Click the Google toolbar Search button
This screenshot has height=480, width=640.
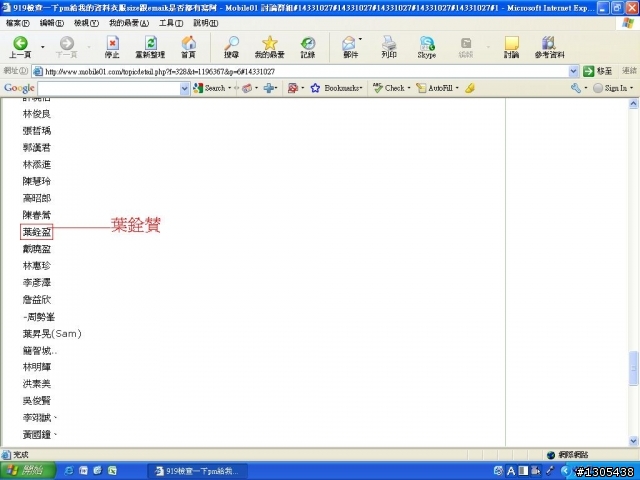tap(210, 88)
